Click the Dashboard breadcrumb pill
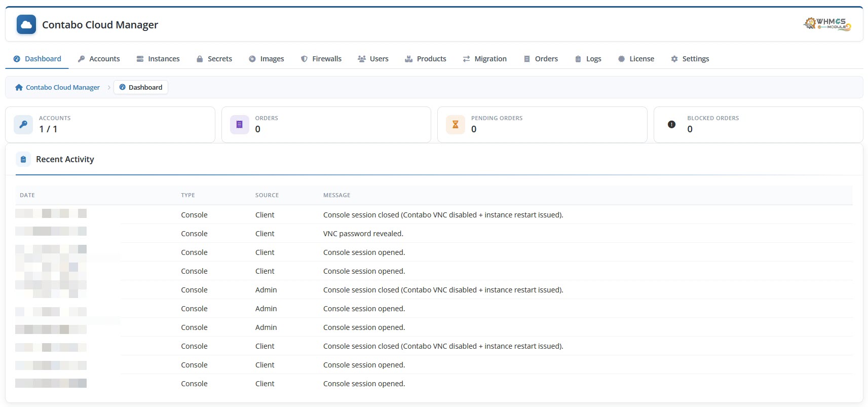 140,87
